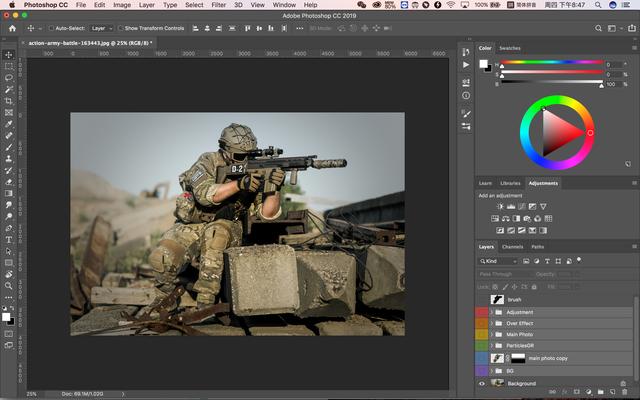The height and width of the screenshot is (400, 640).
Task: Create a new layer icon
Action: click(x=612, y=392)
